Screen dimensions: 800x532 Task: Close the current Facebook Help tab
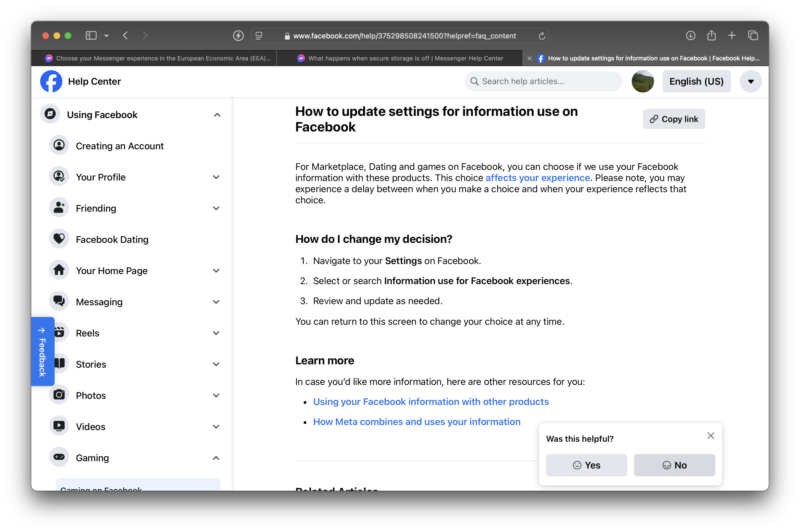[x=529, y=58]
